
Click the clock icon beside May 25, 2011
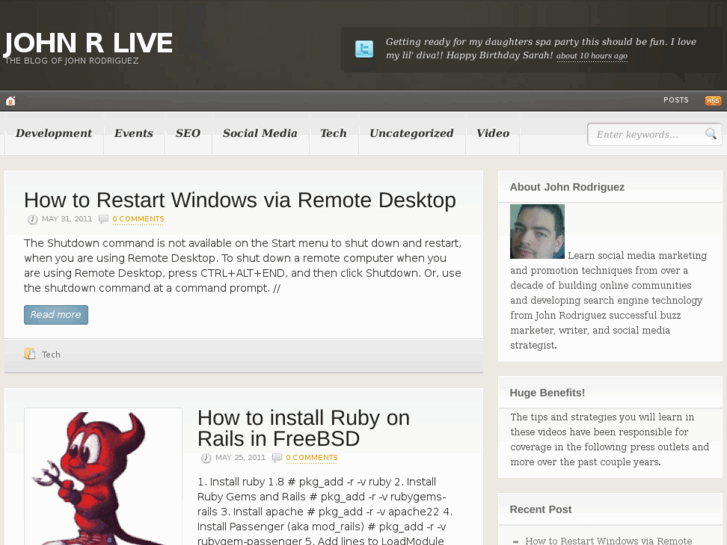[x=206, y=458]
